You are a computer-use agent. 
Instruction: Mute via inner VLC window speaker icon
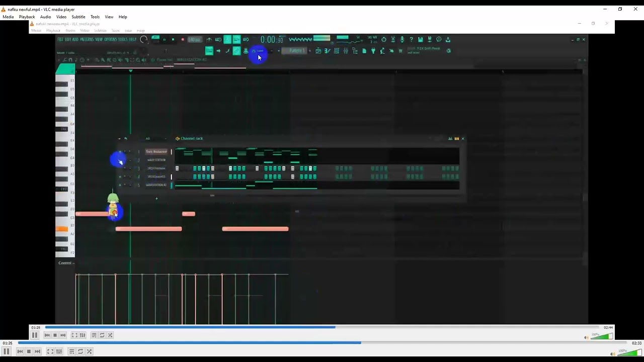(x=586, y=337)
